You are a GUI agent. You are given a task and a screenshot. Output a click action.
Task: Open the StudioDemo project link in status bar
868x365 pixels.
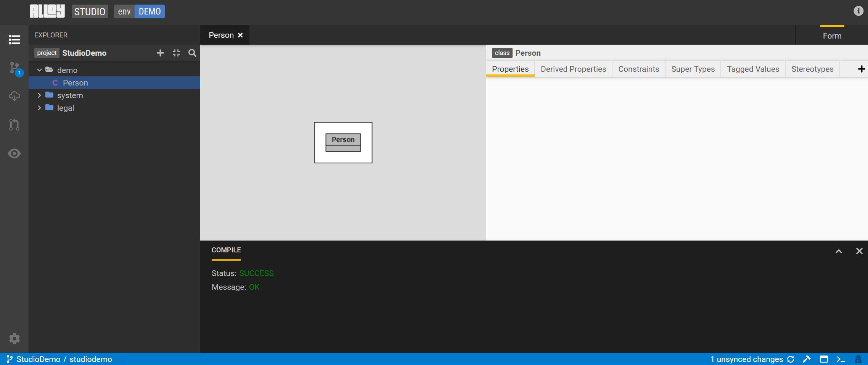coord(39,359)
